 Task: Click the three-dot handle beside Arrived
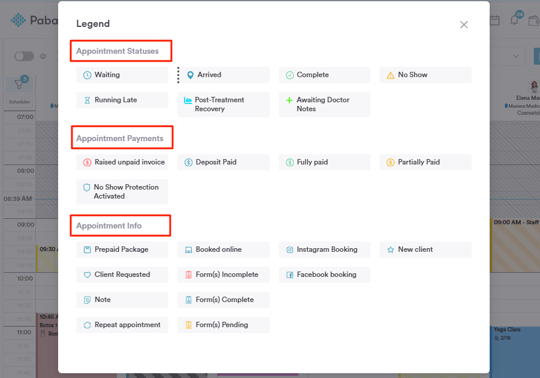coord(178,75)
